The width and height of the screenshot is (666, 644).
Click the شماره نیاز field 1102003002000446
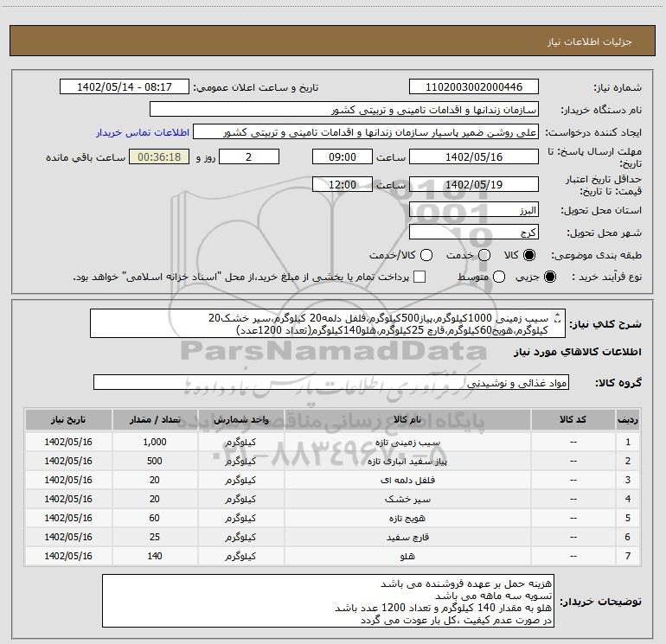pos(474,86)
